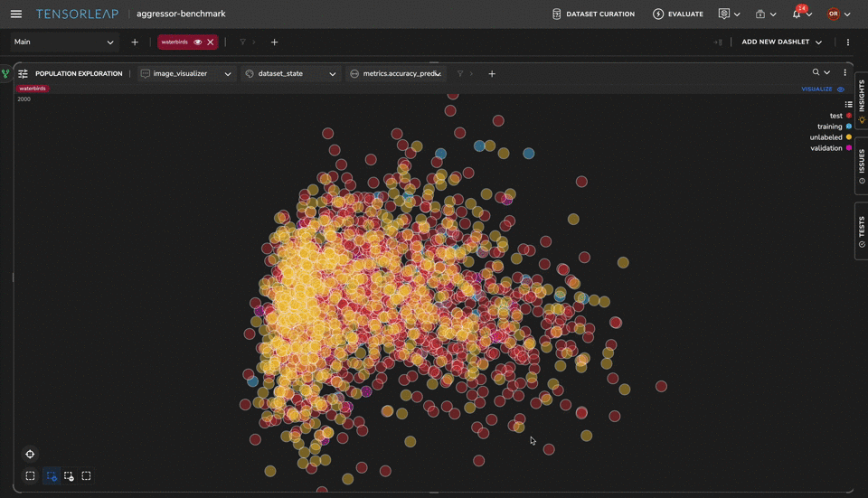868x498 pixels.
Task: Open the population exploration settings sliders icon
Action: point(24,74)
